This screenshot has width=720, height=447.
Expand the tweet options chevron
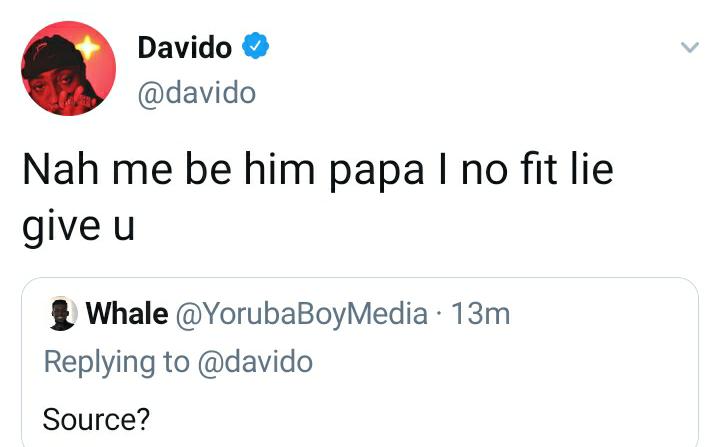coord(689,47)
